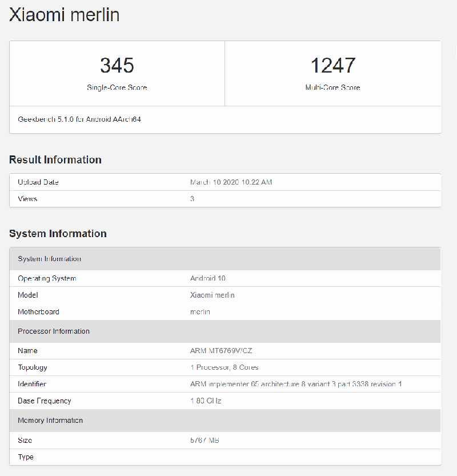
Task: Click the gray System Information table header
Action: 50,259
